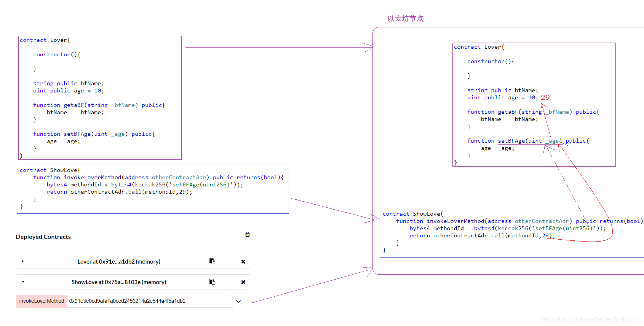Screen dimensions: 644x326
Task: Select 'contract ShowLove{' in the box above Deployed Contracts
Action: 50,170
